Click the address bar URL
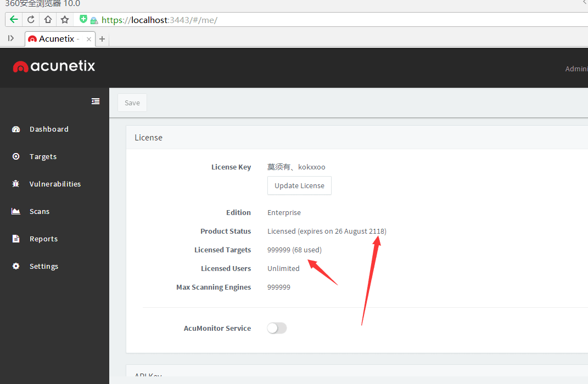 click(159, 20)
